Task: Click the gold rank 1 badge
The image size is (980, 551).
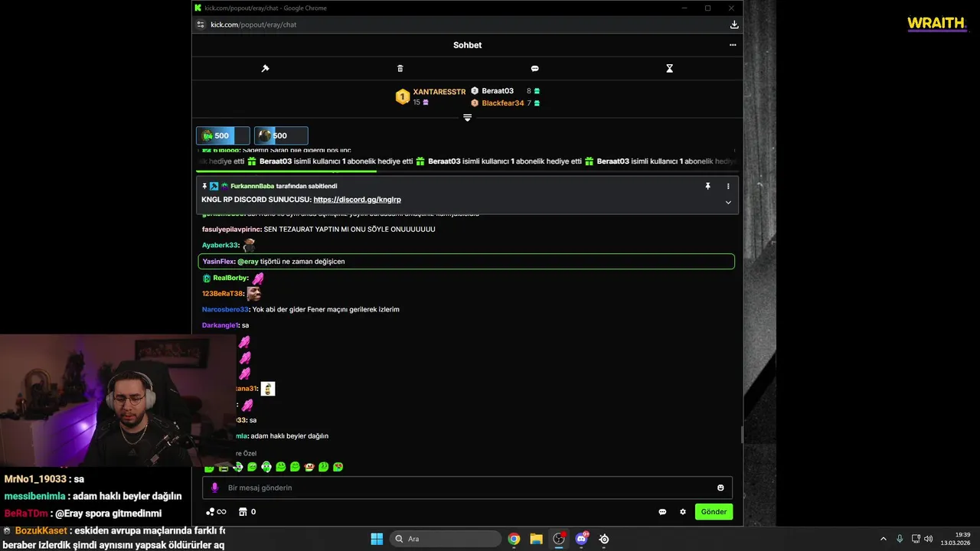Action: pyautogui.click(x=403, y=97)
